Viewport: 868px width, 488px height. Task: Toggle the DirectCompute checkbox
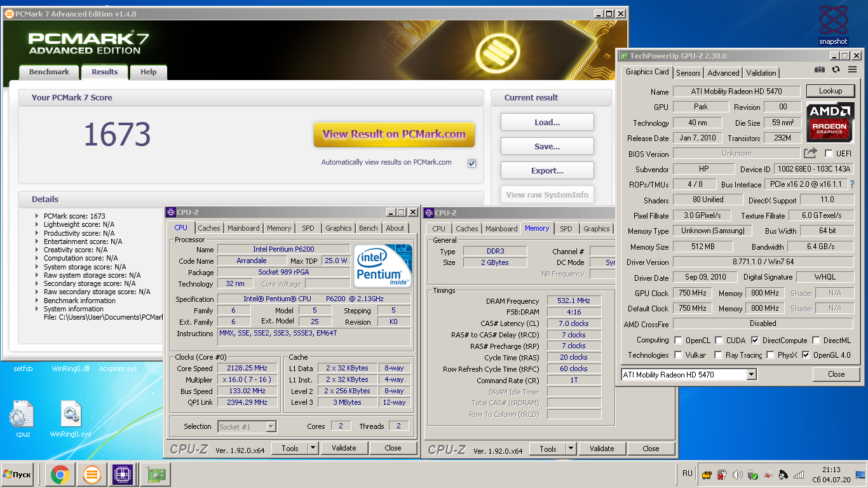tap(755, 341)
